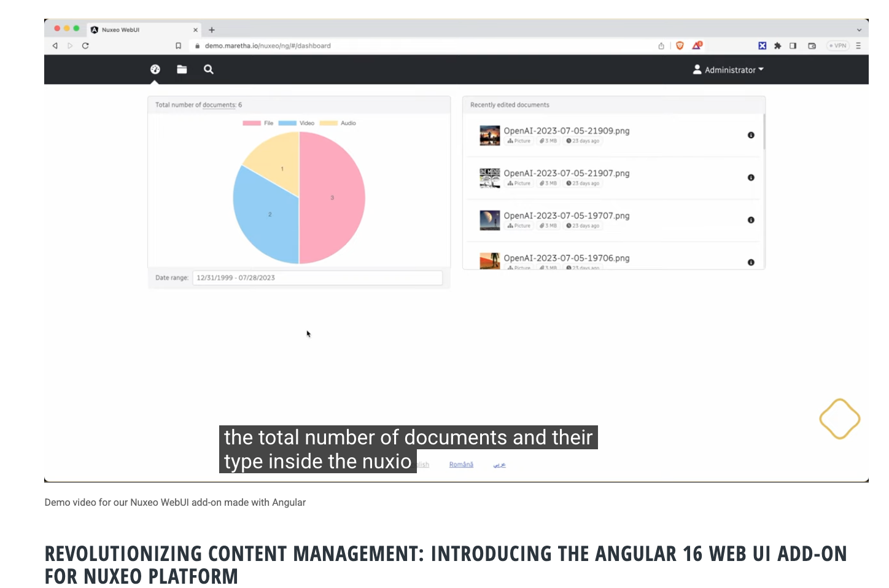
Task: Reload the page
Action: point(85,46)
